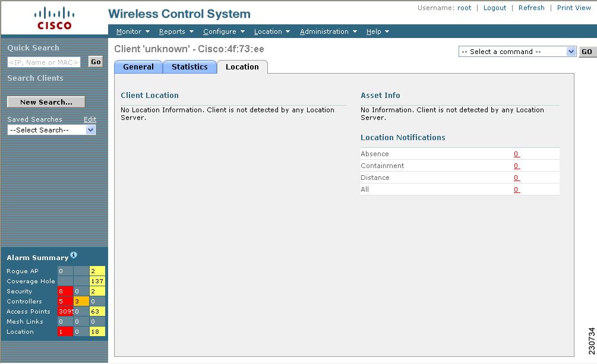
Task: Open the Distance notifications count link
Action: pyautogui.click(x=517, y=178)
